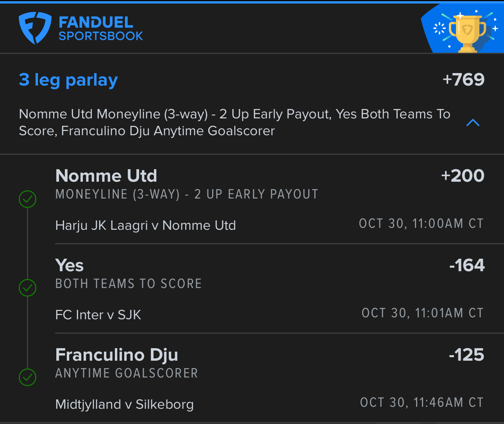Click the green checkmark beside Nomme Utd
The height and width of the screenshot is (424, 504).
point(28,199)
